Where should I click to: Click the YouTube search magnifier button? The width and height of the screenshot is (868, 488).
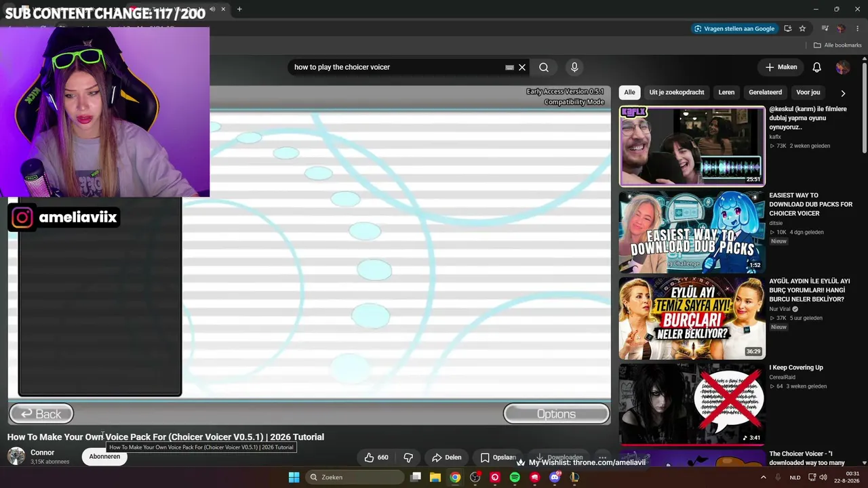click(x=544, y=67)
